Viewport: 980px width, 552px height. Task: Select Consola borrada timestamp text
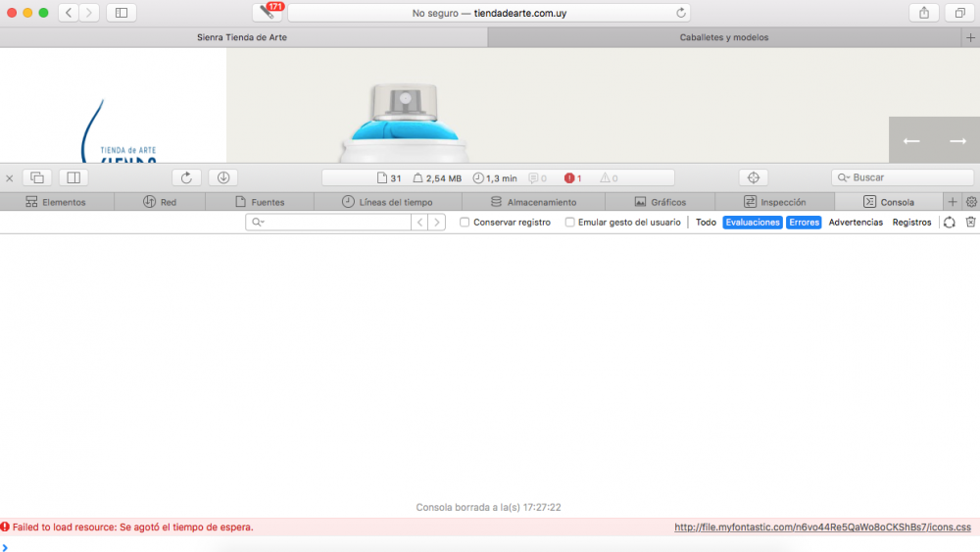click(x=489, y=507)
